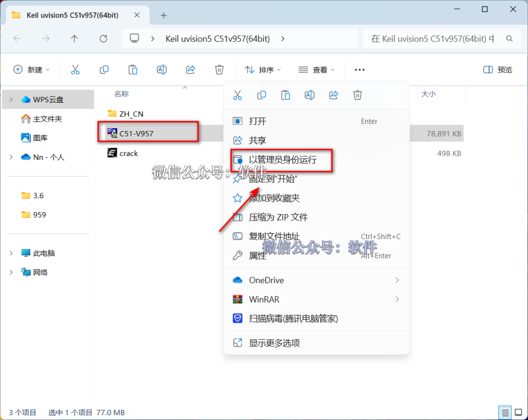This screenshot has width=528, height=420.
Task: Click the cut icon in context menu
Action: click(x=238, y=95)
